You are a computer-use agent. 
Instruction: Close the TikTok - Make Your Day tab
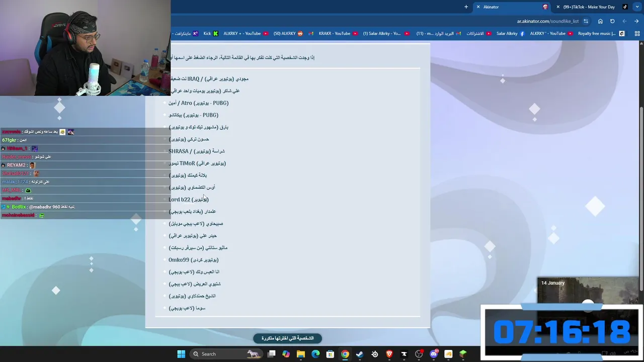(x=557, y=7)
